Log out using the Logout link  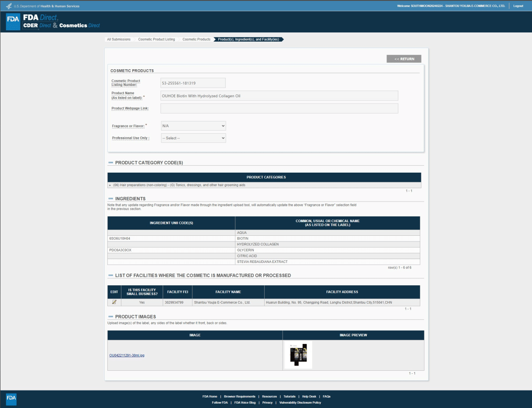coord(518,6)
